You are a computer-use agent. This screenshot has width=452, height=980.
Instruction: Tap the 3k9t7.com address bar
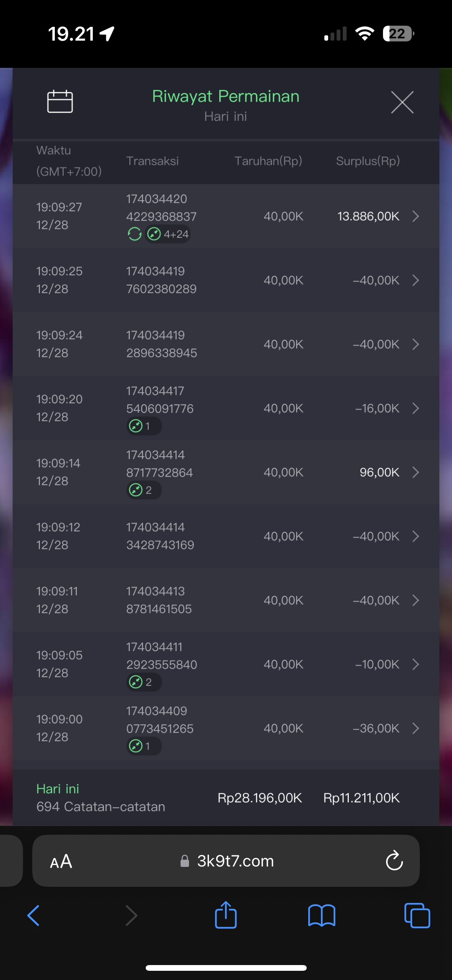[235, 861]
